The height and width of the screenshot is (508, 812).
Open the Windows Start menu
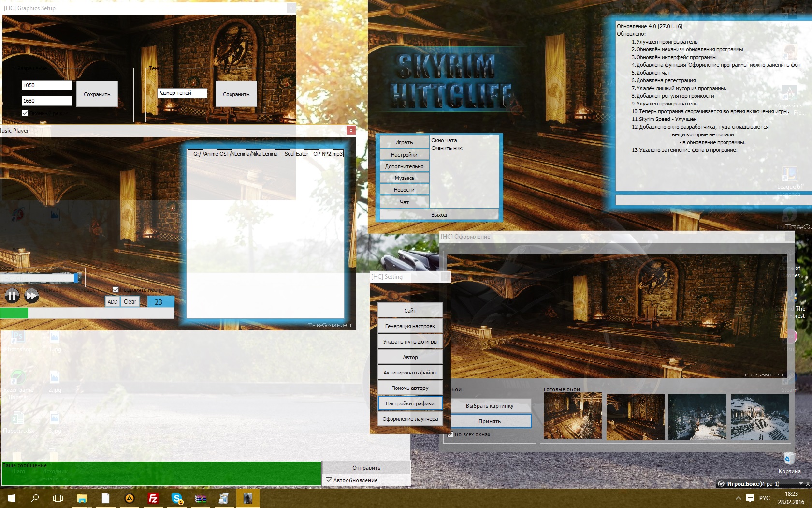point(12,498)
